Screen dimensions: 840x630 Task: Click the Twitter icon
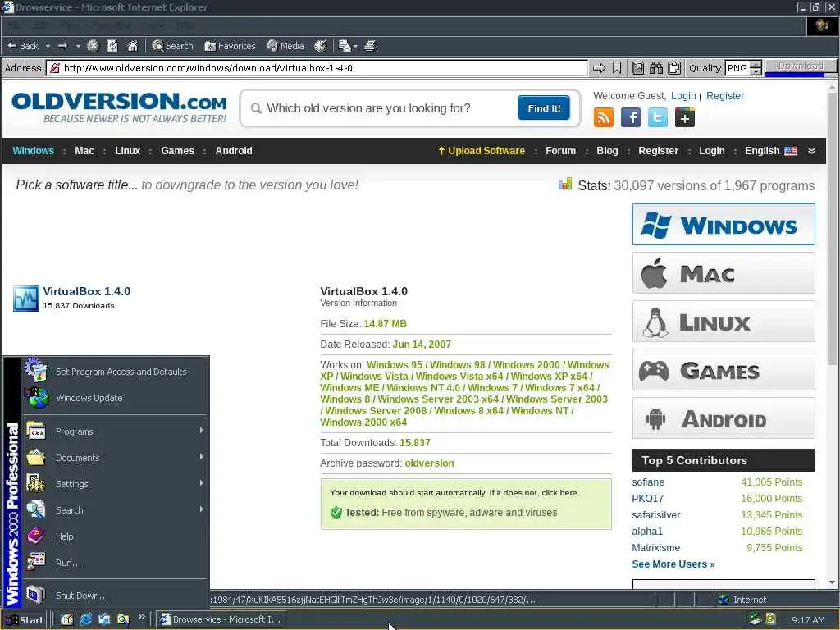point(657,117)
